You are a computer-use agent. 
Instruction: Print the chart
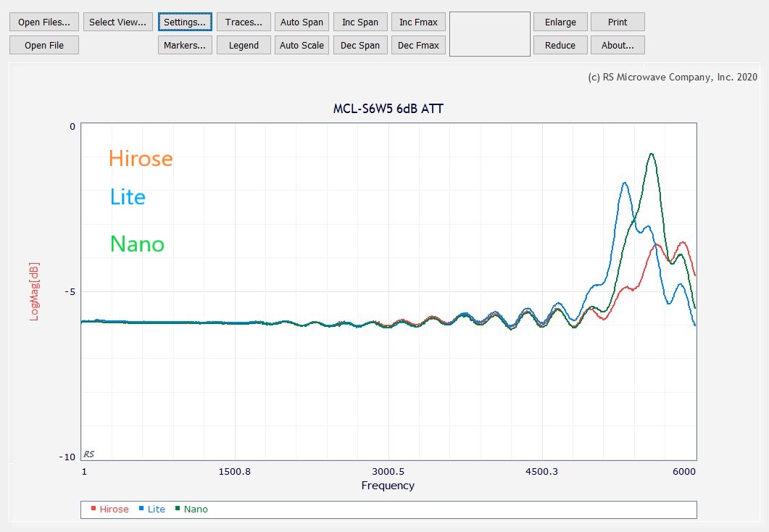click(x=618, y=22)
